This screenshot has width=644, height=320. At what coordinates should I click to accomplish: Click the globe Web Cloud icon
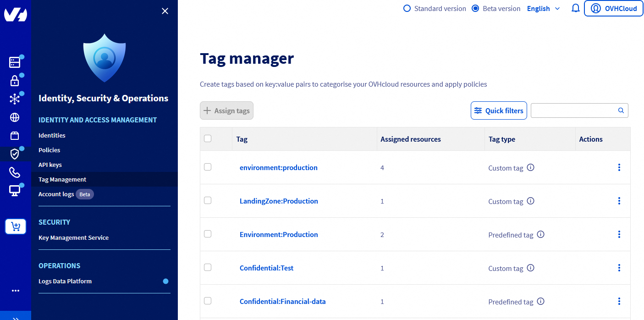coord(15,117)
